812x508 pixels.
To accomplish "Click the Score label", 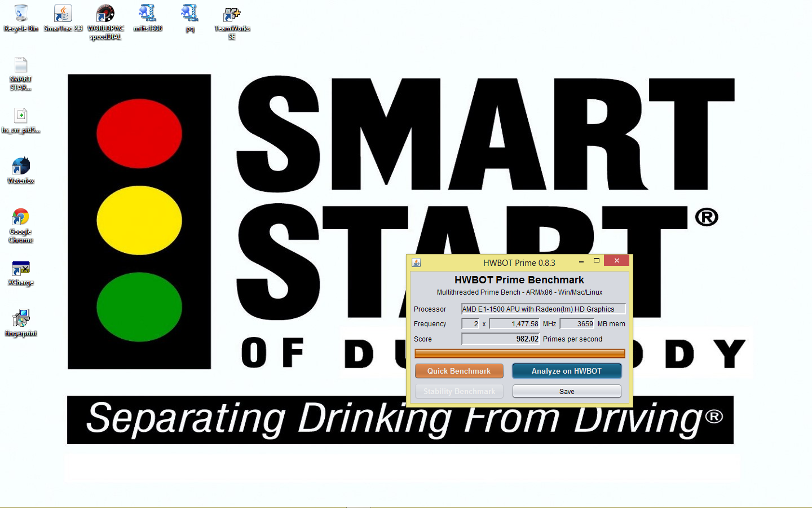I will pos(422,339).
